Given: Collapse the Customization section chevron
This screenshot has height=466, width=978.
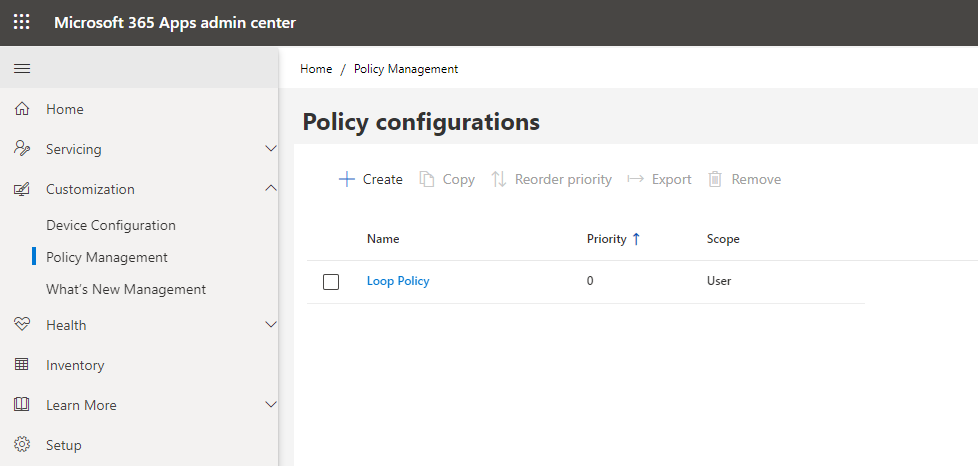Looking at the screenshot, I should (271, 188).
